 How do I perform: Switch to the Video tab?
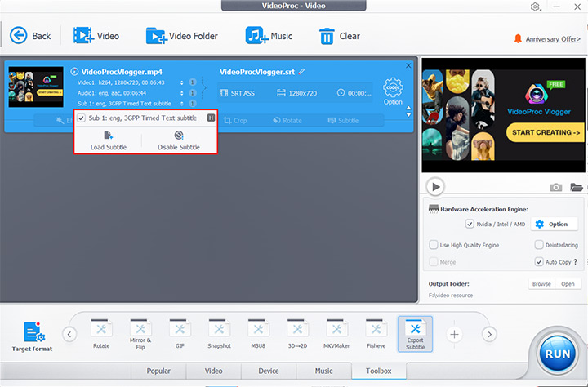[213, 371]
